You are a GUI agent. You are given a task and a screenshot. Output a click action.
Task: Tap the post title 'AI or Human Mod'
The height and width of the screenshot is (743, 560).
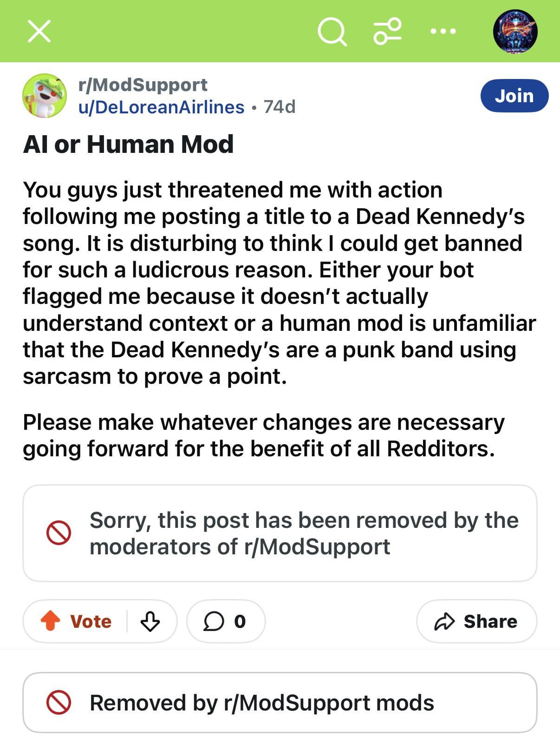pyautogui.click(x=128, y=144)
